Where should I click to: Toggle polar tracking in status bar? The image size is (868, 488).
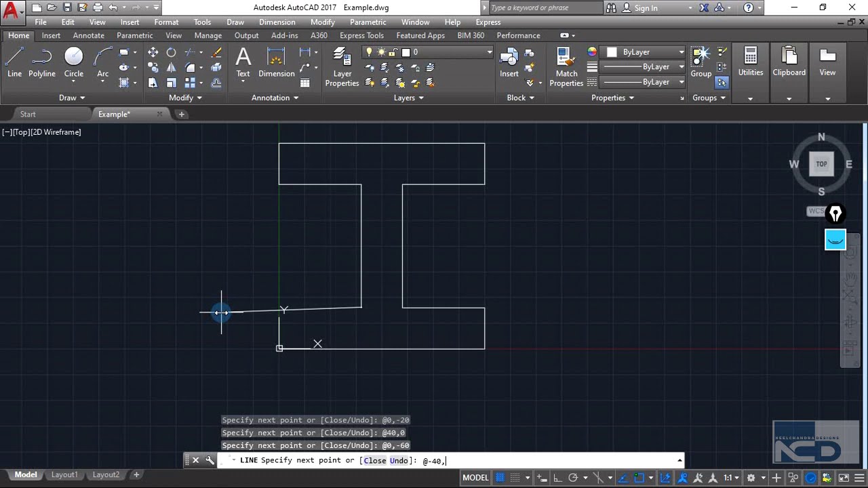click(573, 478)
